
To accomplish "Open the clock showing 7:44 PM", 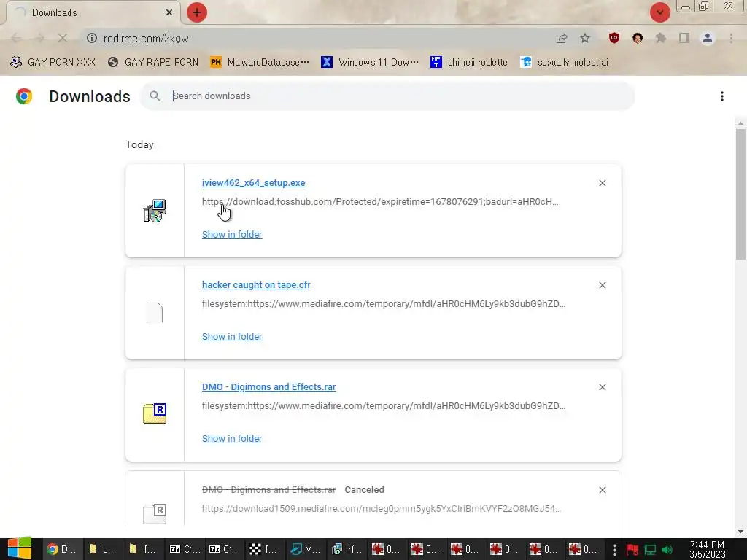I will click(x=708, y=550).
